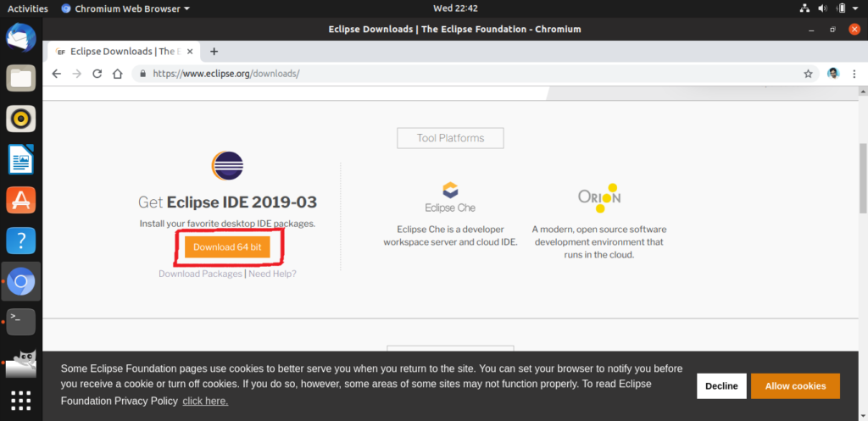Open the Download Packages link

pyautogui.click(x=200, y=274)
